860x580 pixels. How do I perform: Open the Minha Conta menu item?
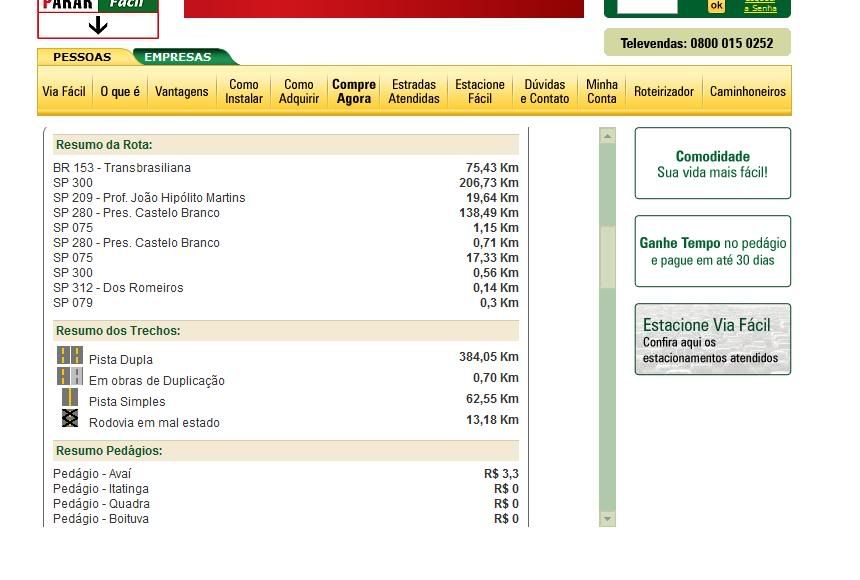point(602,91)
